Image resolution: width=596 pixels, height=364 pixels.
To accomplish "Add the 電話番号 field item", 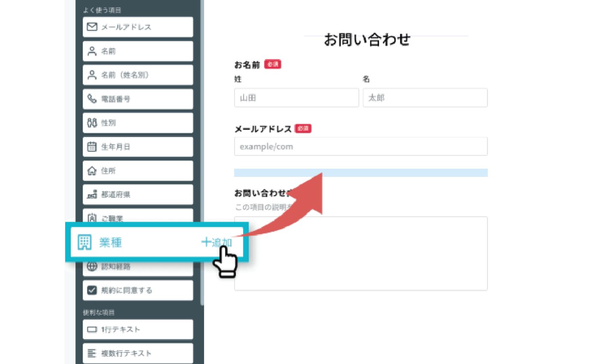I will 138,99.
